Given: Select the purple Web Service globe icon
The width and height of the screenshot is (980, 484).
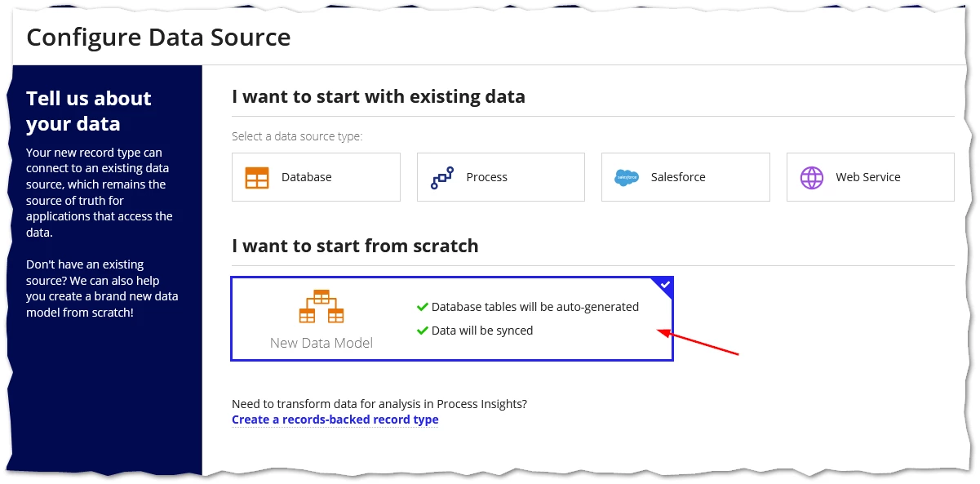Looking at the screenshot, I should (812, 177).
